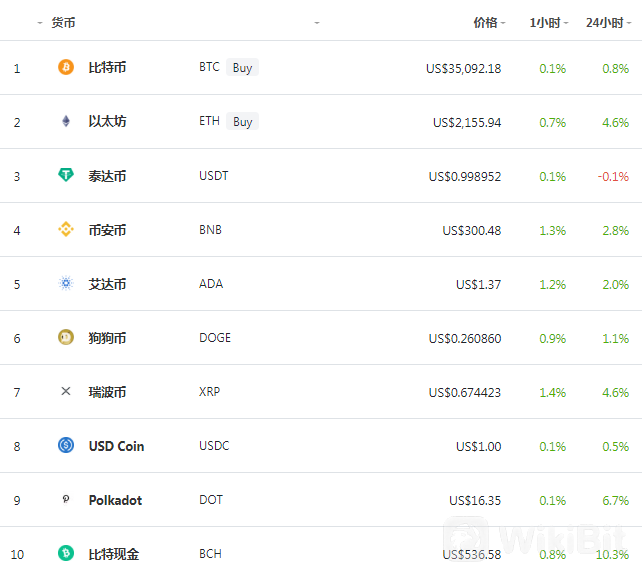The height and width of the screenshot is (580, 642).
Task: Click the Bitcoin Cash green icon
Action: (x=66, y=553)
